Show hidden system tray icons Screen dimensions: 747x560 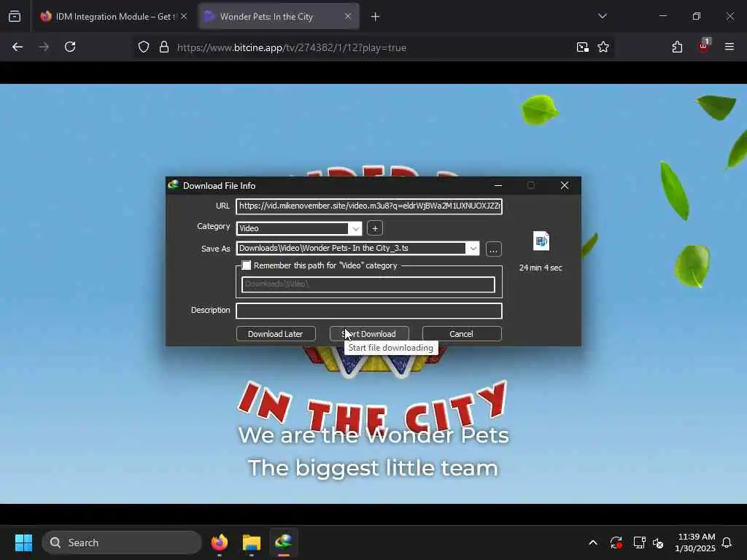point(593,542)
